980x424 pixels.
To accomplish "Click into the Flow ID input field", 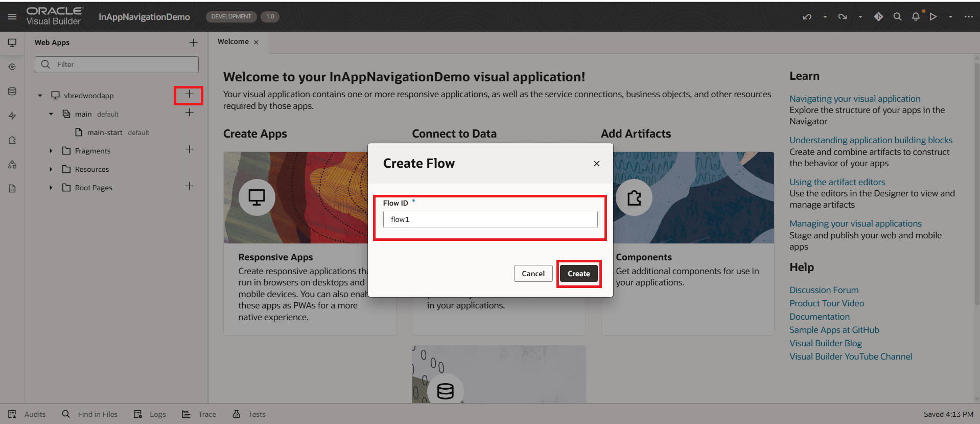I will pyautogui.click(x=490, y=219).
